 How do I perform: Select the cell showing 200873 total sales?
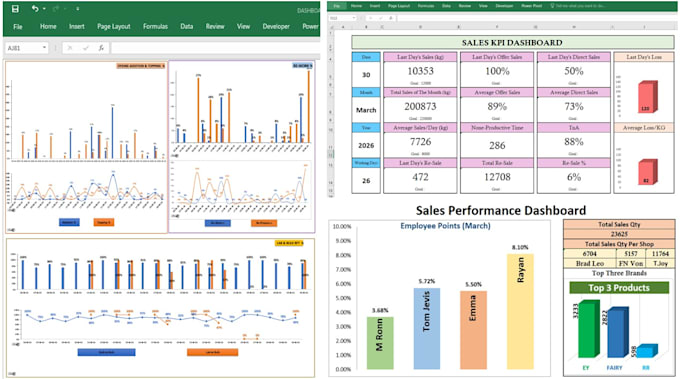point(420,109)
